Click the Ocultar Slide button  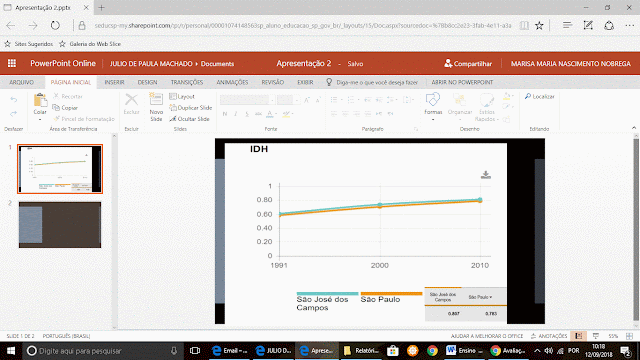click(189, 119)
